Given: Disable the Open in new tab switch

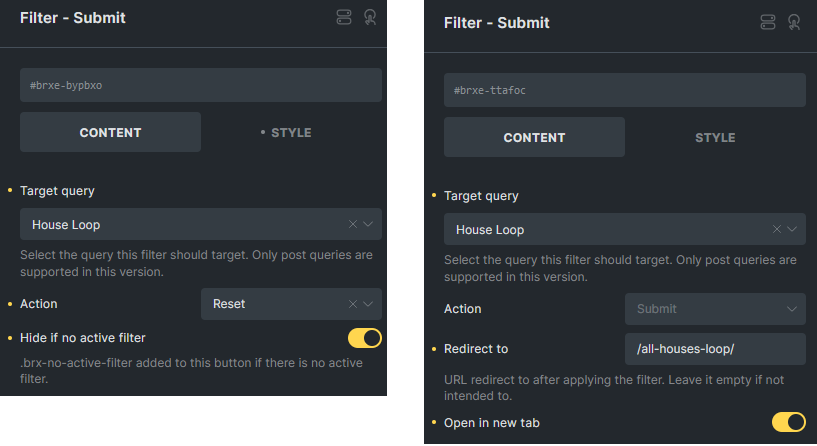Looking at the screenshot, I should coord(788,422).
